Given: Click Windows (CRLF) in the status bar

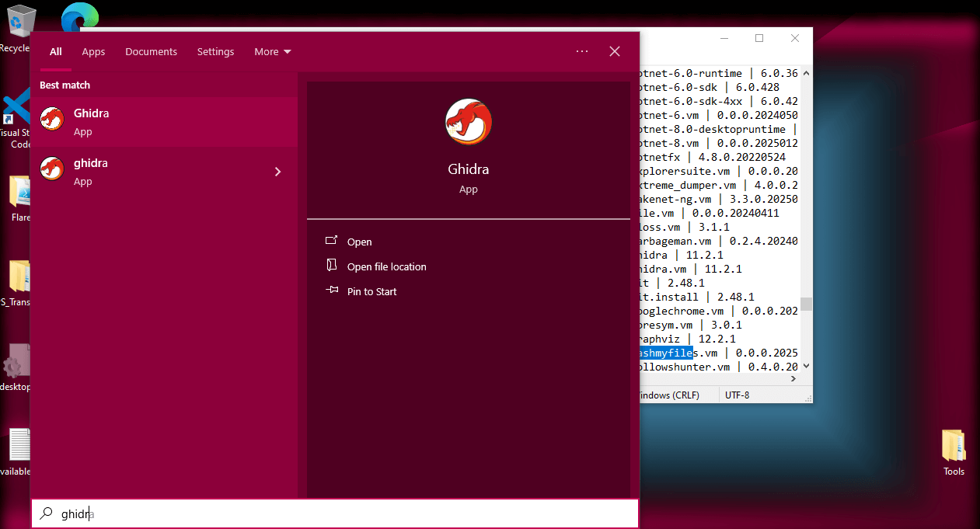Looking at the screenshot, I should pos(668,395).
